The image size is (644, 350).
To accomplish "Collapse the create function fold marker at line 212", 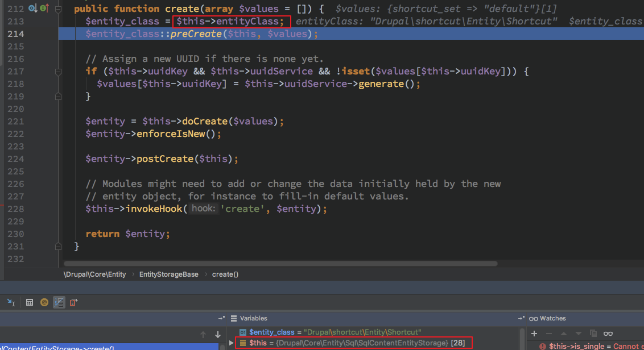I will pyautogui.click(x=58, y=9).
